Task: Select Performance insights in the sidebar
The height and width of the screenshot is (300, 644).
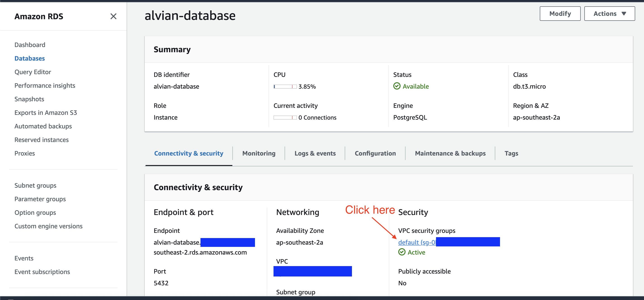Action: point(45,85)
